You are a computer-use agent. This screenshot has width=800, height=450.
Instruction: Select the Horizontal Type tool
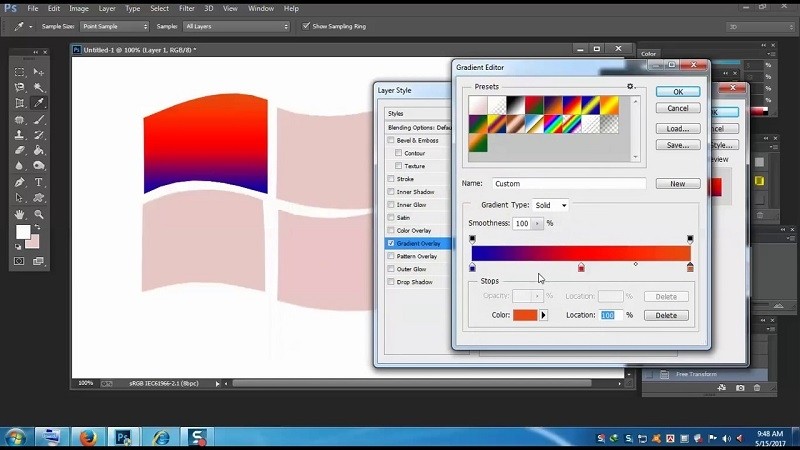(39, 182)
